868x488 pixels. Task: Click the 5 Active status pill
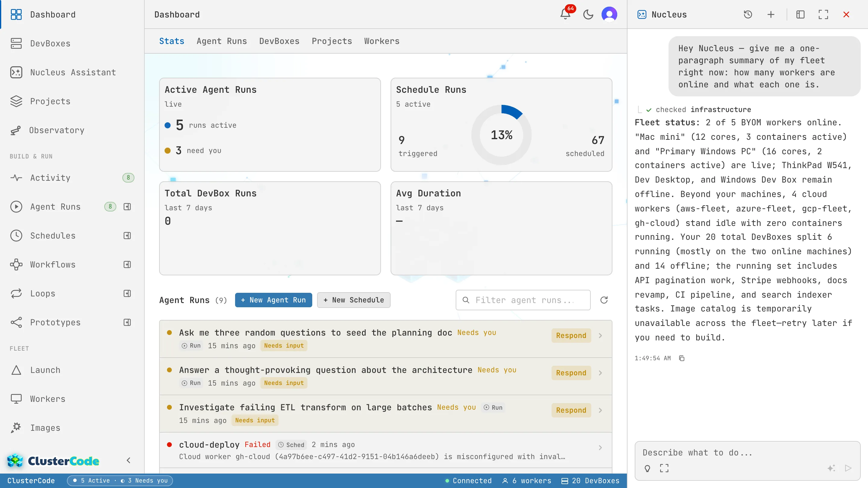[x=120, y=480]
